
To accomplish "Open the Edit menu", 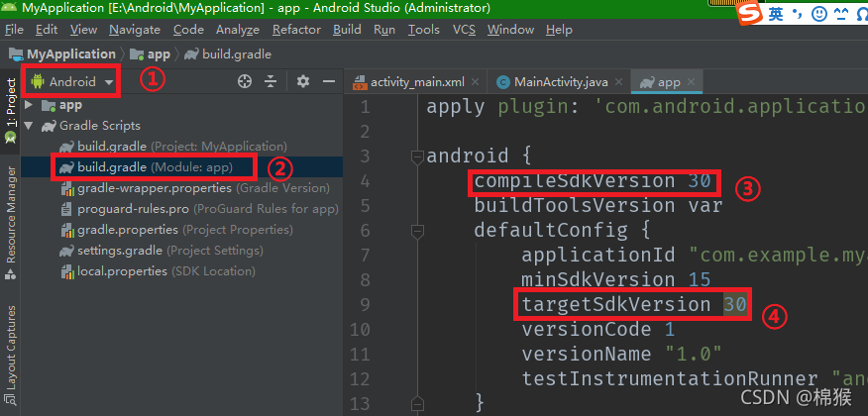I will pos(47,30).
